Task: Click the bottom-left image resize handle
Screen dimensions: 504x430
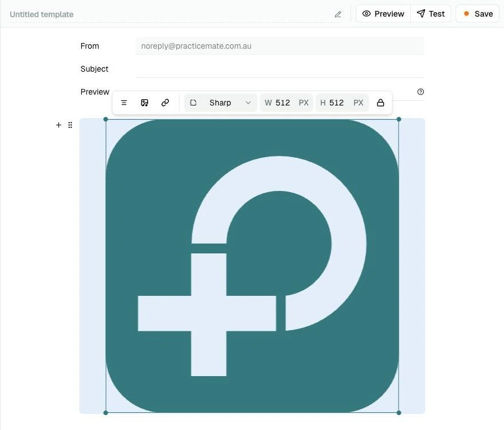Action: click(x=106, y=413)
